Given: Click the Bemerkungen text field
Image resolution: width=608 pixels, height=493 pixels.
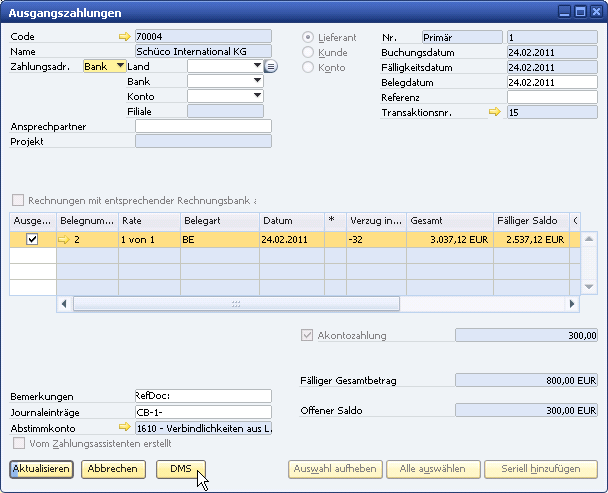Looking at the screenshot, I should click(x=203, y=396).
